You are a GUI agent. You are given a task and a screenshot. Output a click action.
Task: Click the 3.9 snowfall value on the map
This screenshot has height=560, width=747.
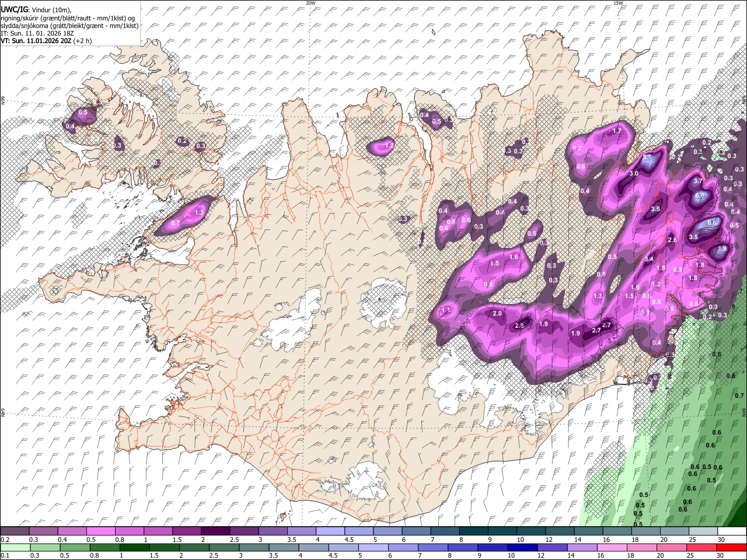click(x=722, y=249)
